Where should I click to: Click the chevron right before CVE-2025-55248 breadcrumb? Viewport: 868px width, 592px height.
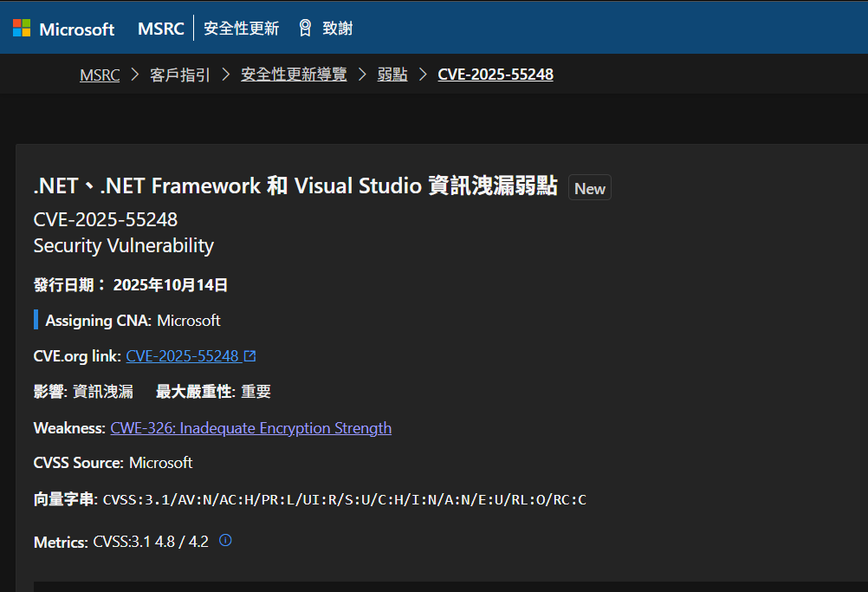423,75
